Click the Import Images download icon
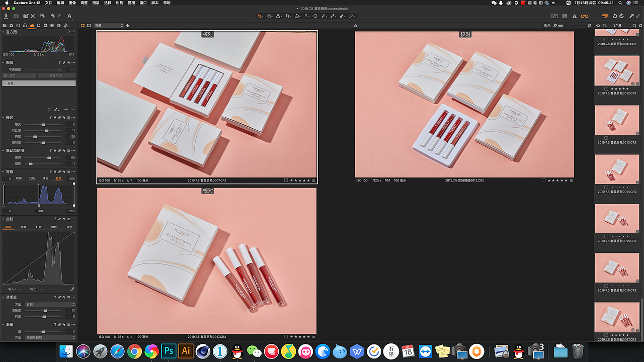Screen dimensions: 644x362 [x=6, y=16]
